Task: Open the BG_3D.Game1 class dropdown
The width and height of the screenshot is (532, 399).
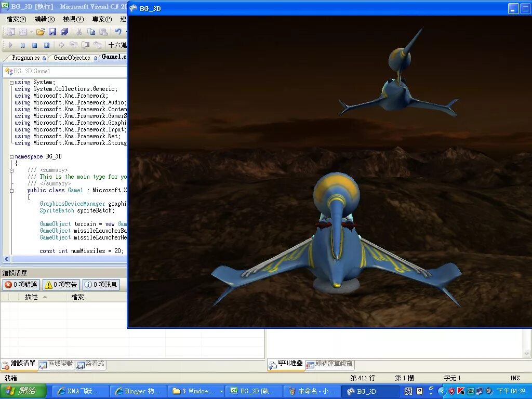Action: coord(65,71)
